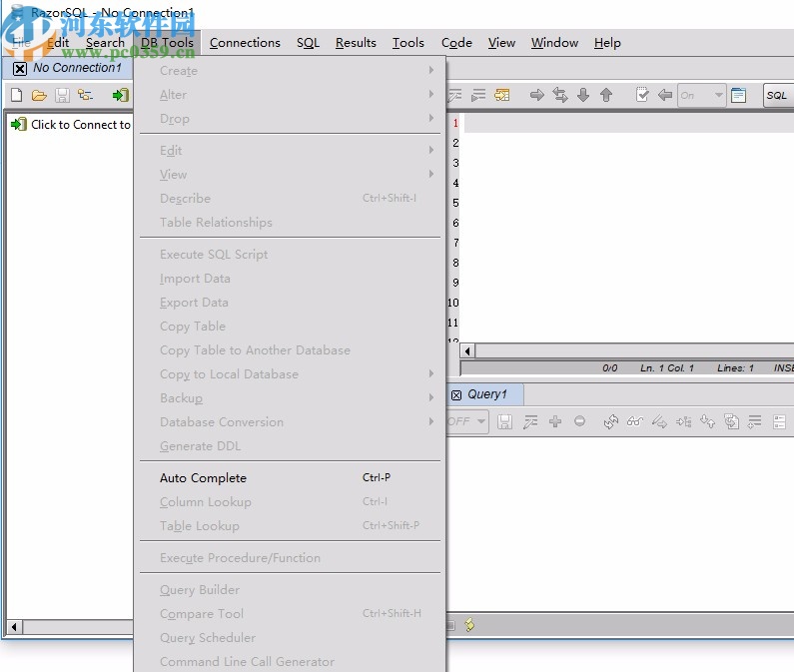Click left arrow of editor horizontal scrollbar
Screen dimensions: 794x672
(467, 350)
